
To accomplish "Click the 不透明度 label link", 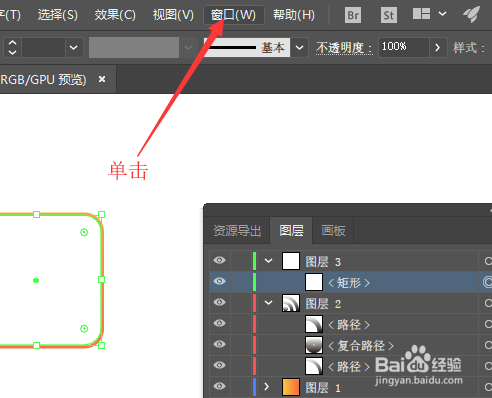I will 344,48.
